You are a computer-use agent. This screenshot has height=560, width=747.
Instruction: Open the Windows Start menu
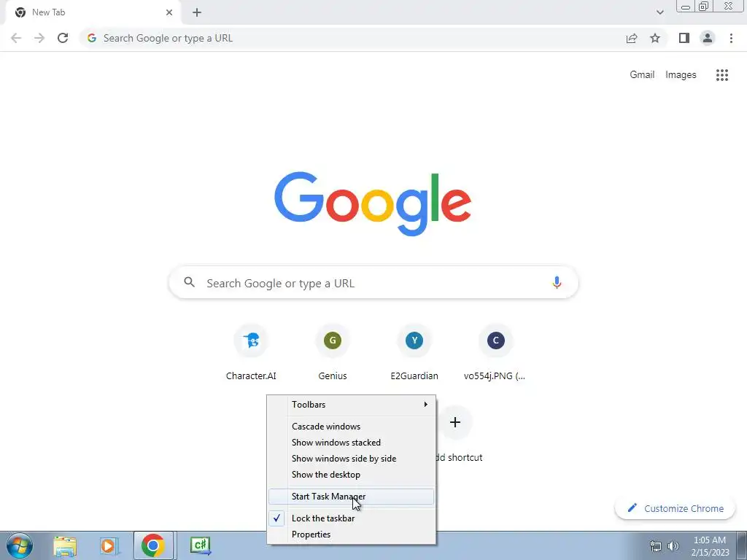pos(19,545)
